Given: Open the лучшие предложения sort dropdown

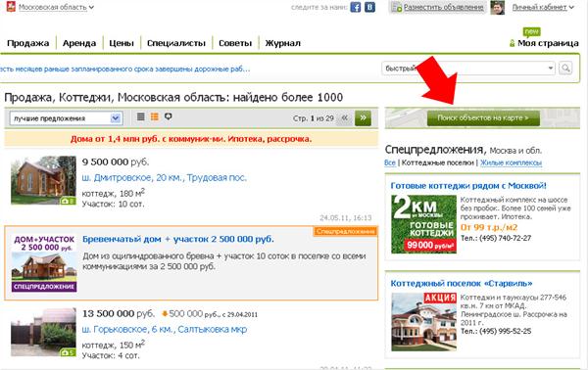Looking at the screenshot, I should (66, 118).
